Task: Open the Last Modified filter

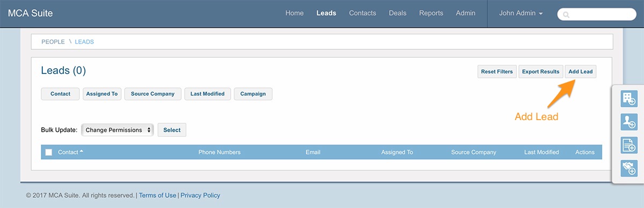Action: pos(208,94)
